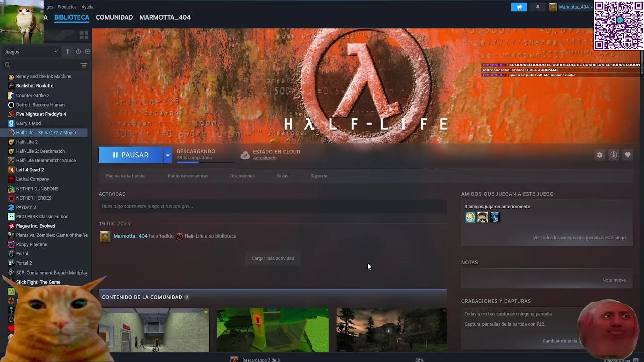View all friends who play this game

(579, 238)
